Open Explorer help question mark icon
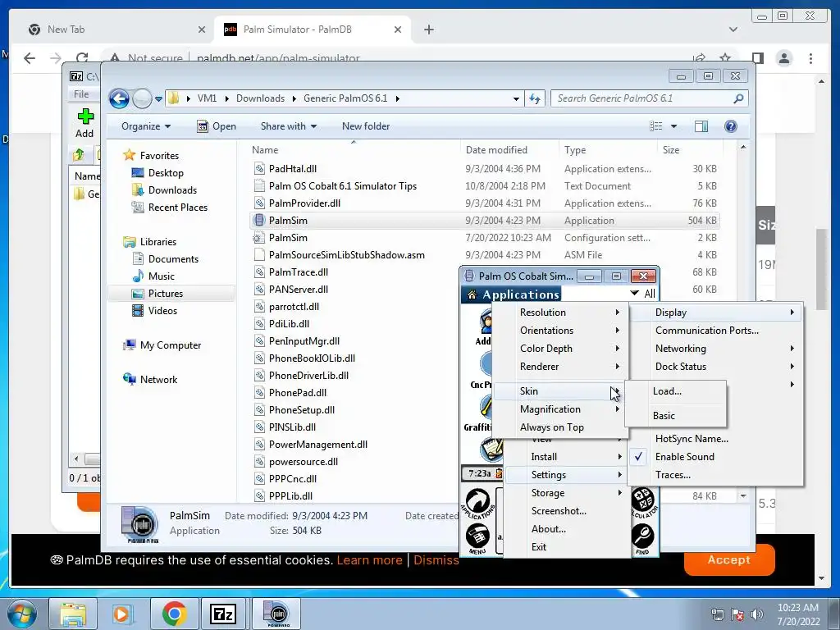 [x=730, y=126]
